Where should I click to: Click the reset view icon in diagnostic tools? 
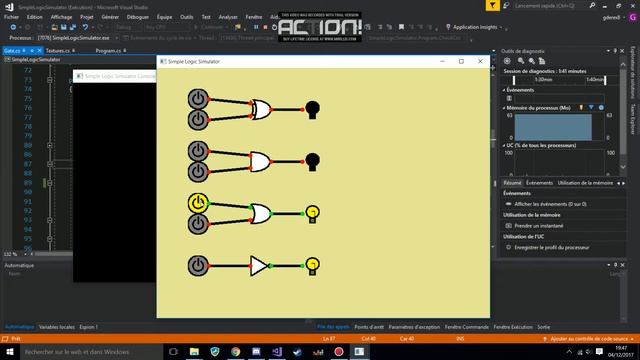tap(542, 61)
